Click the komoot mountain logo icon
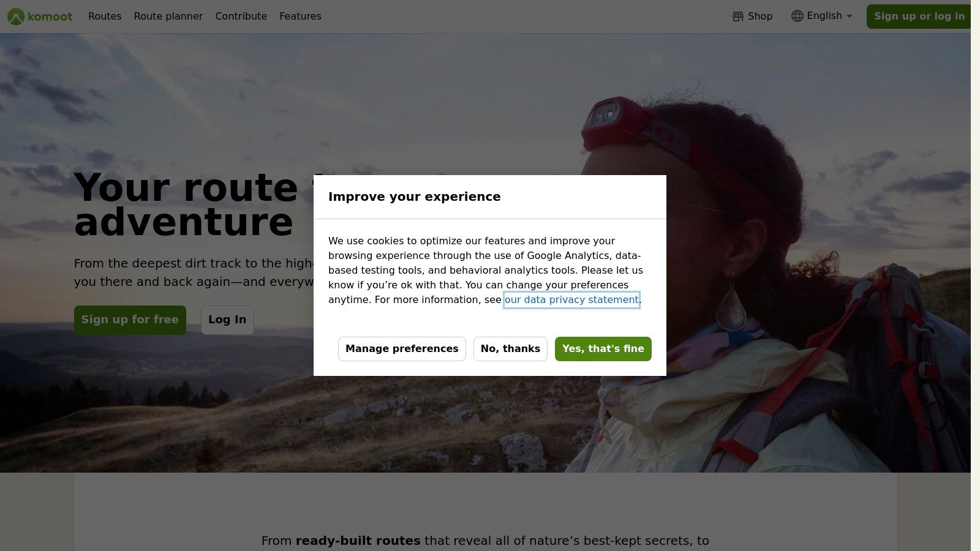Viewport: 980px width, 551px height. click(16, 17)
